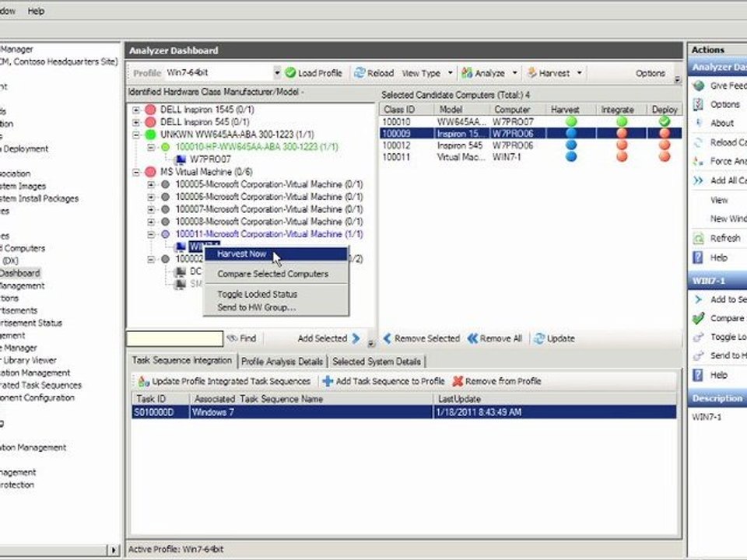Click the search text field beside Find

pyautogui.click(x=175, y=338)
